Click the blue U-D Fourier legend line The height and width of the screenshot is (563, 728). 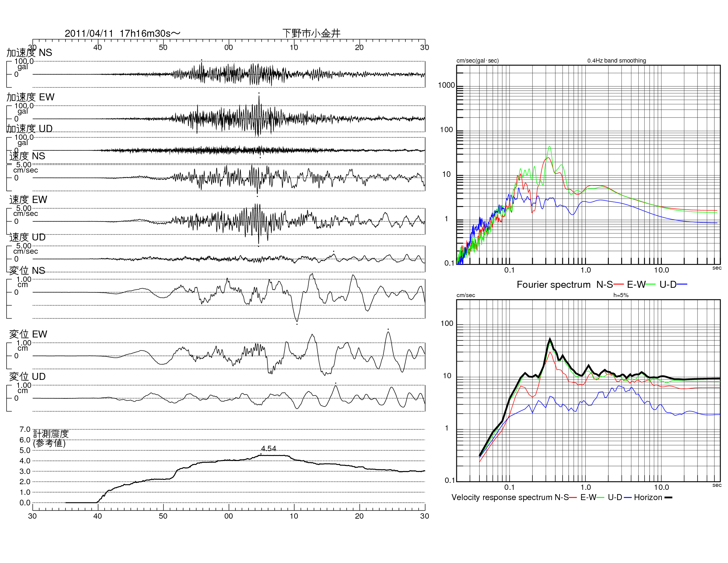(682, 284)
